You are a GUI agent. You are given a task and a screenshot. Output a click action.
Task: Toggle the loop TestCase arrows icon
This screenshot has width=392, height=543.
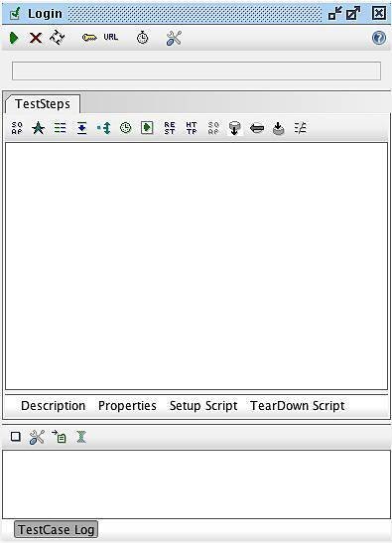pyautogui.click(x=58, y=38)
